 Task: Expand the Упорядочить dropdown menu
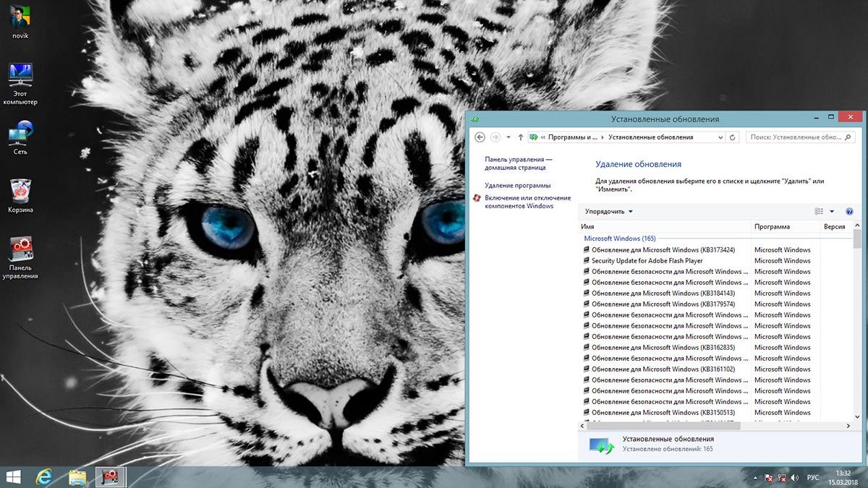pos(608,211)
